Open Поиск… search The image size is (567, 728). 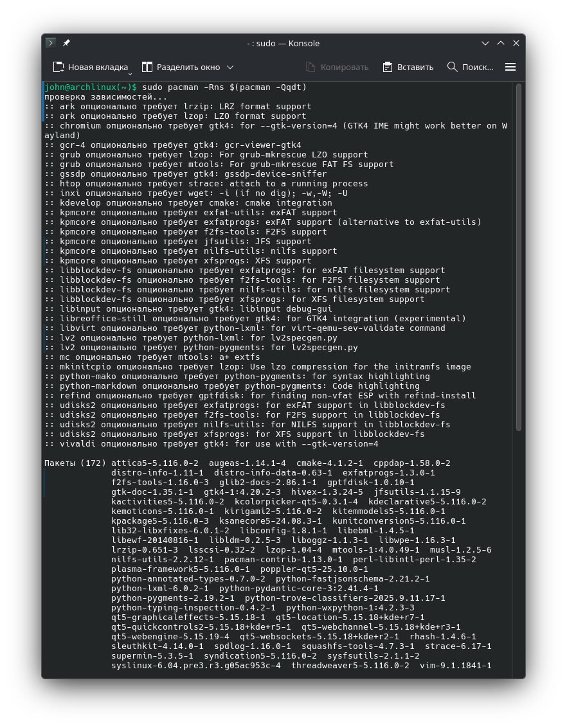tap(471, 67)
